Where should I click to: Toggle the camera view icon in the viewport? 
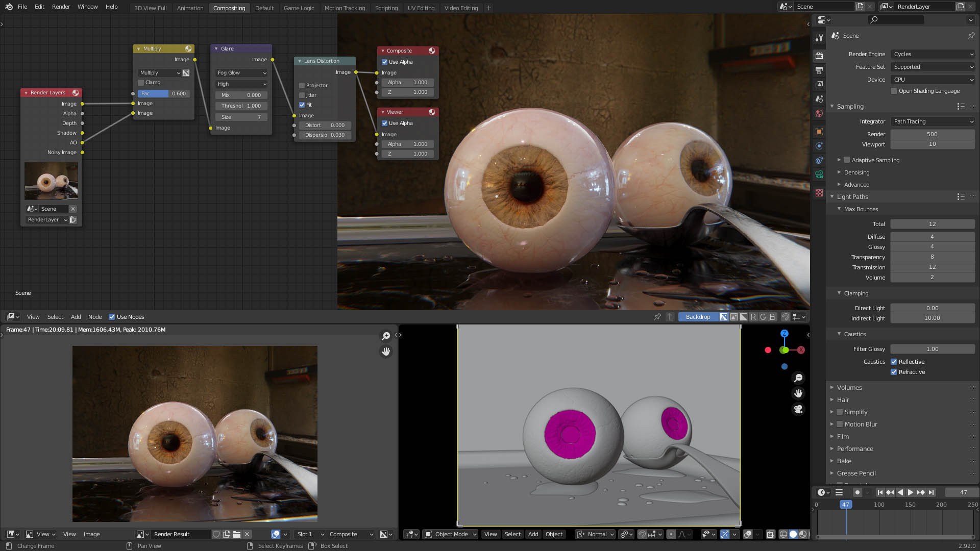(798, 409)
